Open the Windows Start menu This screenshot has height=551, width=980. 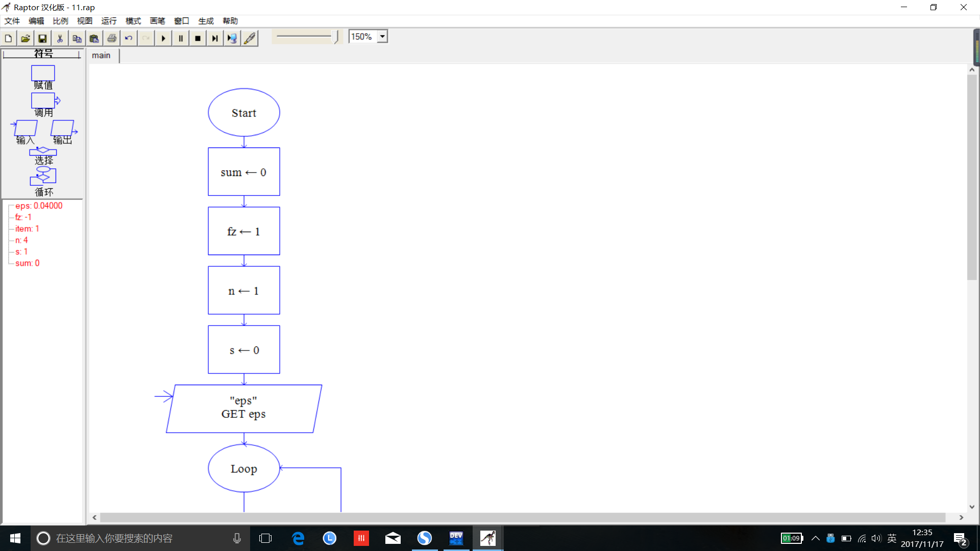(x=15, y=538)
